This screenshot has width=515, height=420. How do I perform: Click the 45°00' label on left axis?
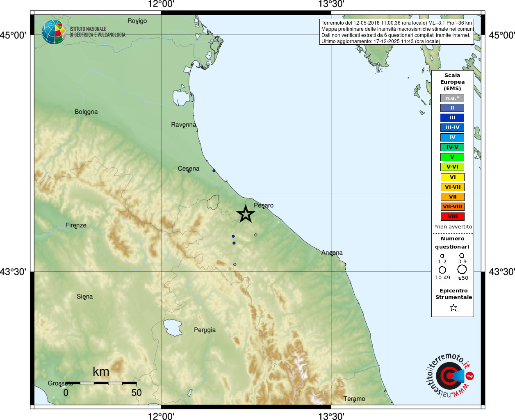[13, 35]
